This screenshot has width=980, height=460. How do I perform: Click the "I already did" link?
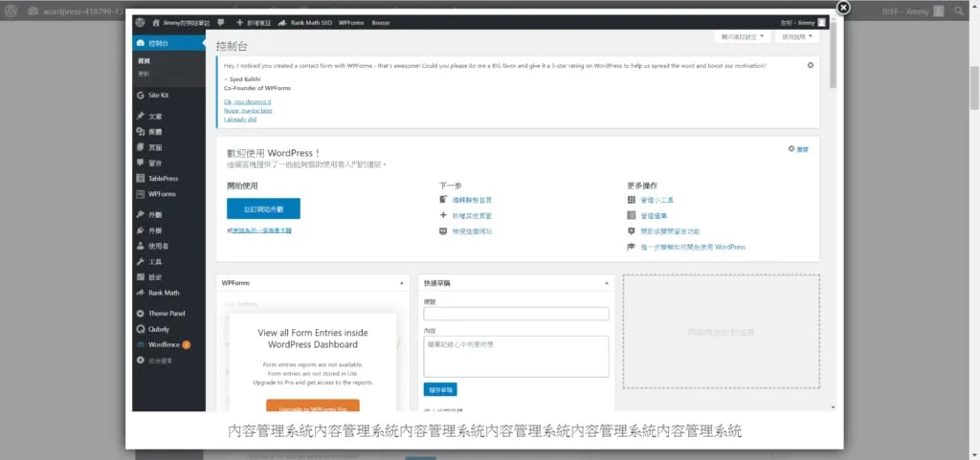(x=240, y=120)
